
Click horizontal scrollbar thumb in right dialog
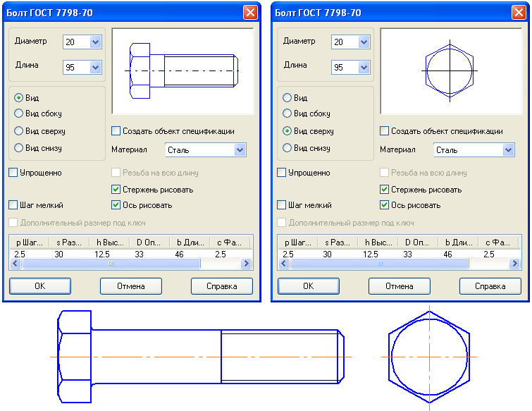point(380,264)
